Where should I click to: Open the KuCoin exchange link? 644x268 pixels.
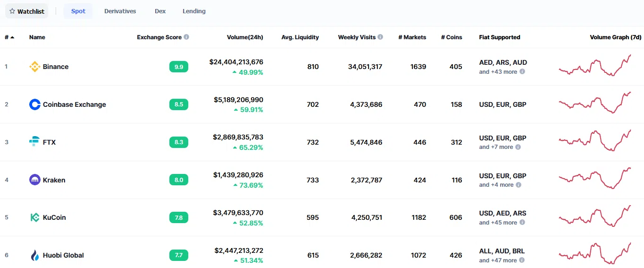(x=54, y=217)
